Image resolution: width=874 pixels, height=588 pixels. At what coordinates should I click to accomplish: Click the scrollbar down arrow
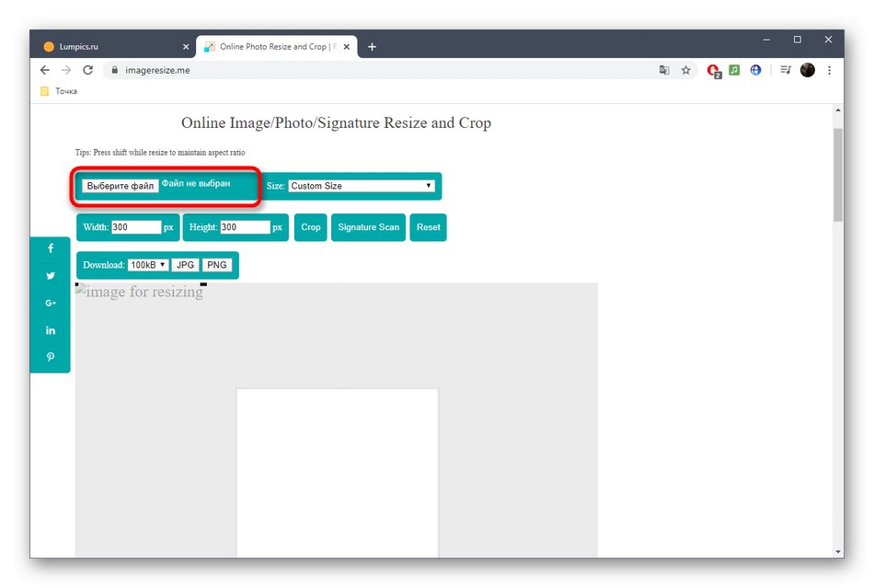point(838,552)
